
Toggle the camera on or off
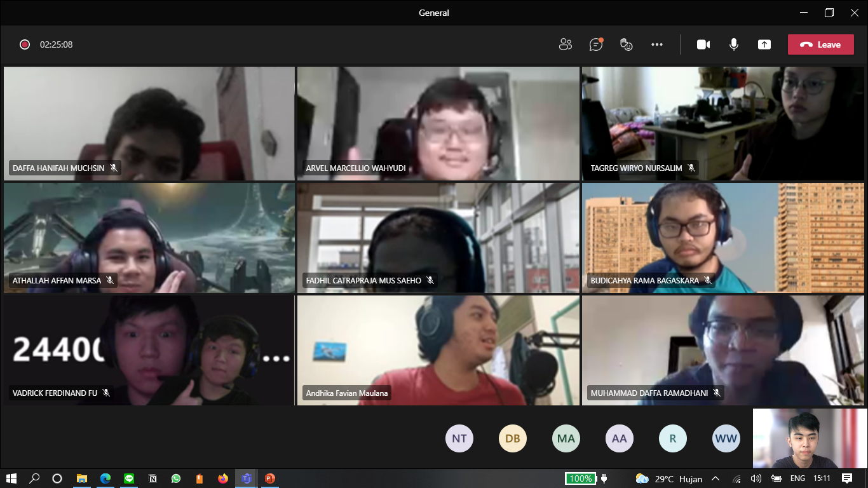point(703,44)
